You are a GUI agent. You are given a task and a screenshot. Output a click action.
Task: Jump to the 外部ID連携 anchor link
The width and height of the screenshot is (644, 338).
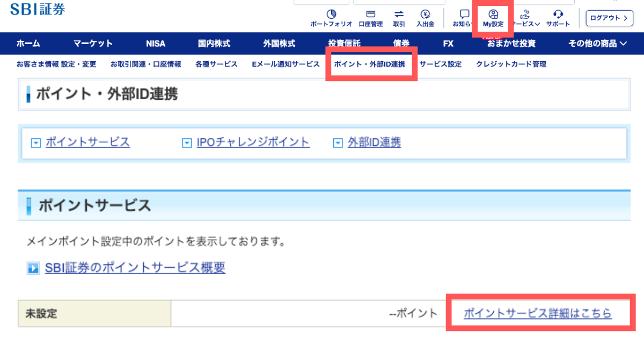[x=374, y=142]
